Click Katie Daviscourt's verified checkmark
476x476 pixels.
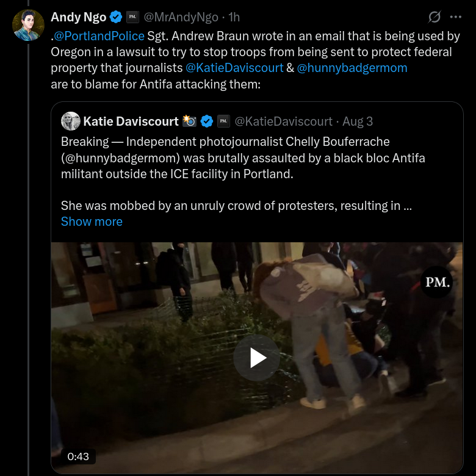pyautogui.click(x=207, y=121)
